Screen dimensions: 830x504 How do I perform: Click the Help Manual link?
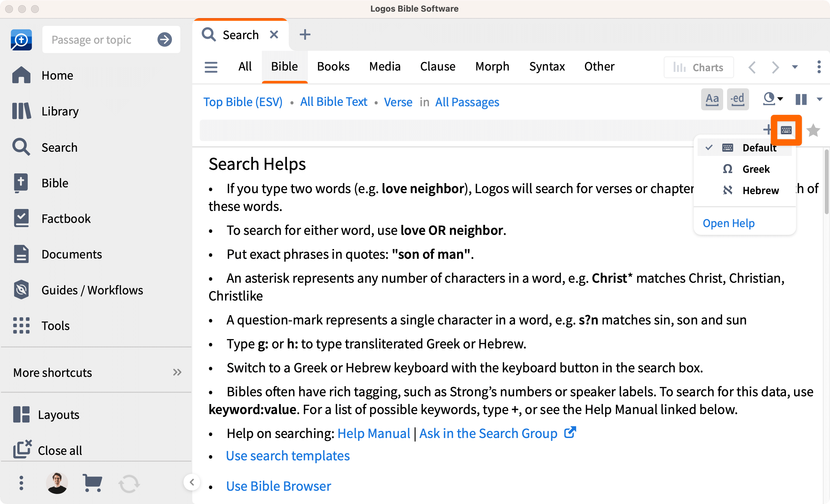[374, 433]
